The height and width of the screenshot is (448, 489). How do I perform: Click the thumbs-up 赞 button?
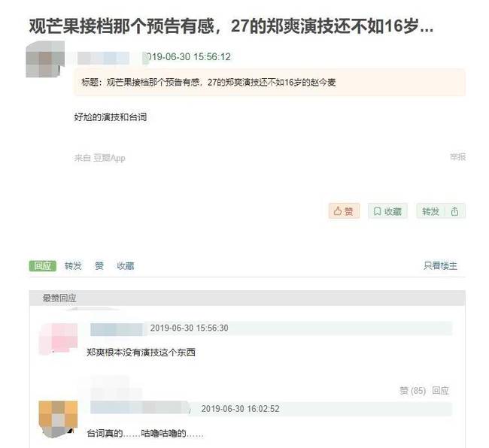coord(344,211)
